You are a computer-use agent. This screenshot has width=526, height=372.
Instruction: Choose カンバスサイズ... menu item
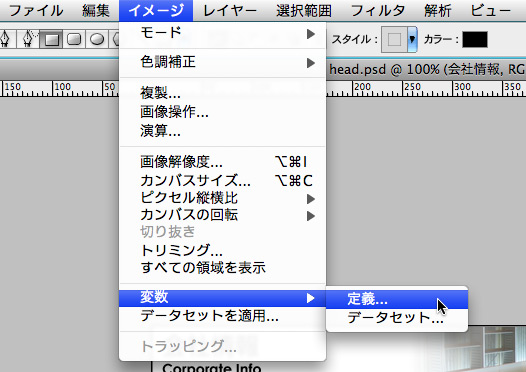point(222,180)
